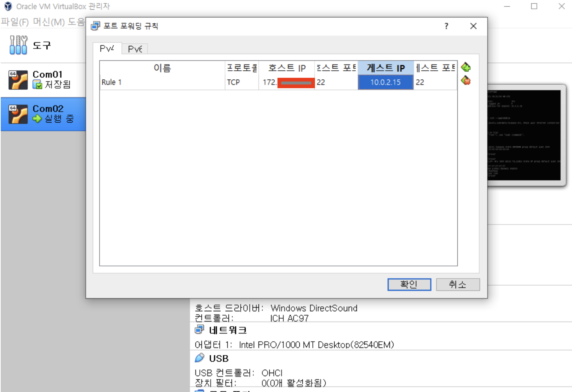
Task: Edit the guest port cell for Rule 1
Action: [435, 82]
